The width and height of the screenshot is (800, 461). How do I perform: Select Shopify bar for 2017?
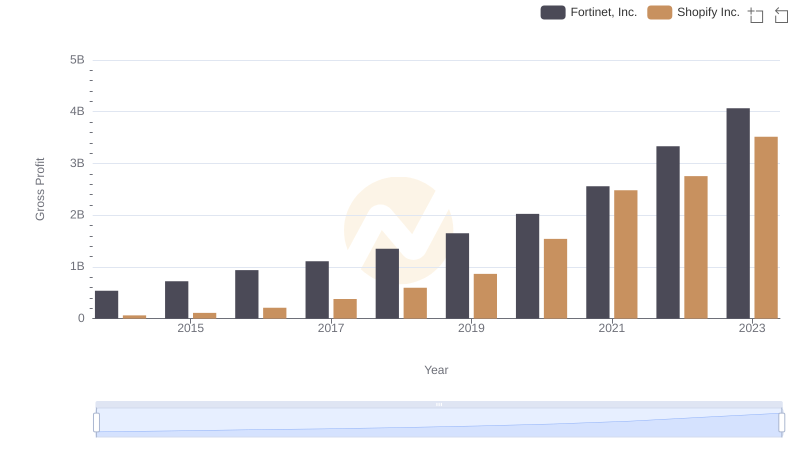345,309
